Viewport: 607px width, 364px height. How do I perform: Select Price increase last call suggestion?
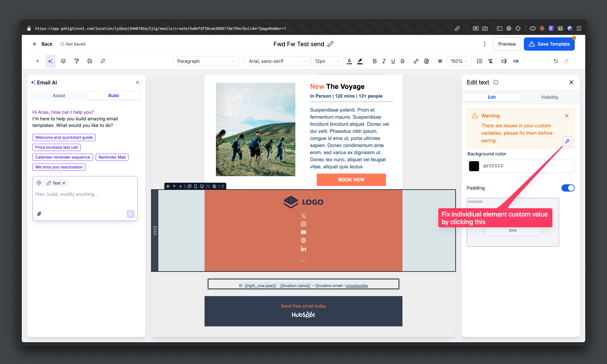pos(56,147)
